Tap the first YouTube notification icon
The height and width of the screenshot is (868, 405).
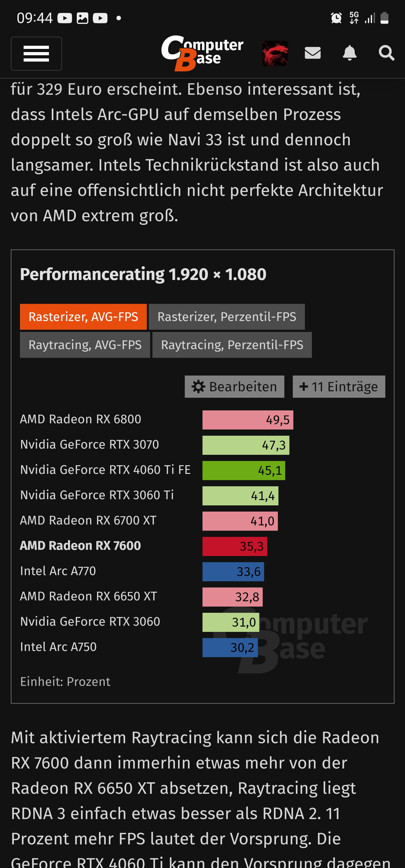point(65,18)
